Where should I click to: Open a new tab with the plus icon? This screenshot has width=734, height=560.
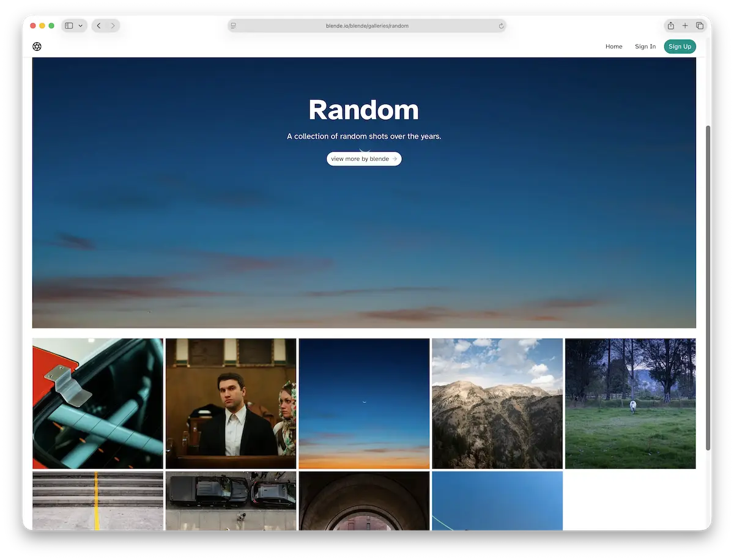click(x=685, y=26)
